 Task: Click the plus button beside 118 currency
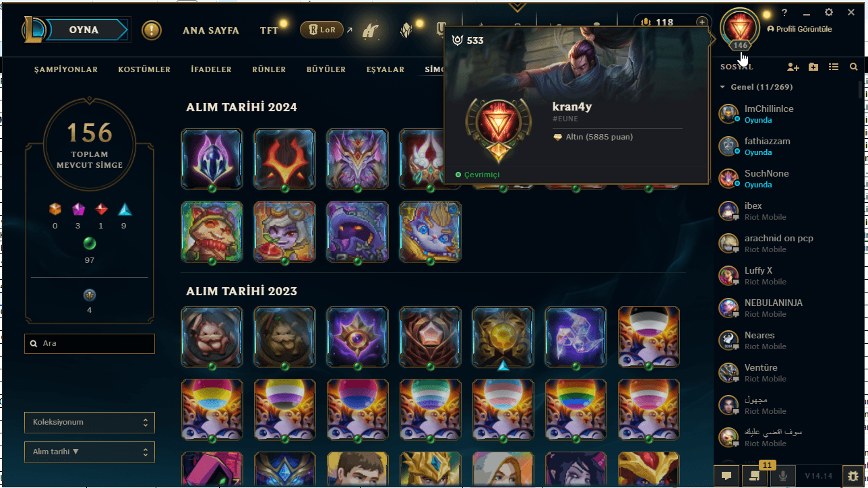(x=702, y=22)
